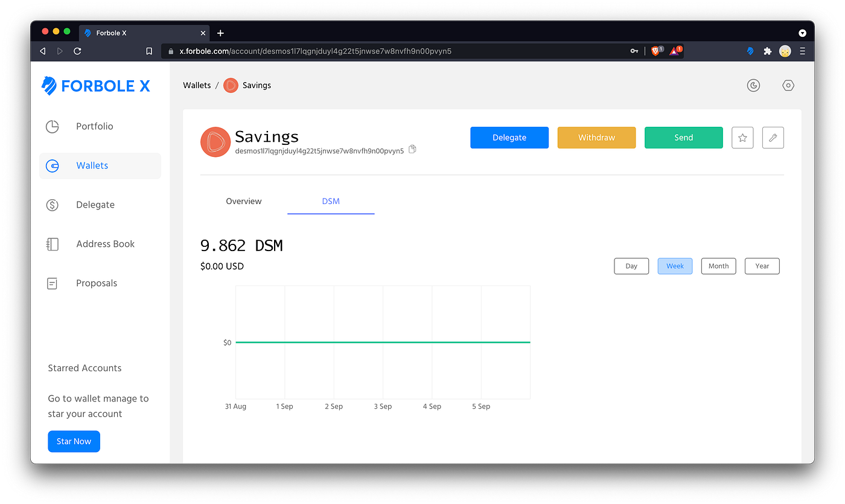845x504 pixels.
Task: Open the browser extensions dropdown
Action: click(767, 51)
